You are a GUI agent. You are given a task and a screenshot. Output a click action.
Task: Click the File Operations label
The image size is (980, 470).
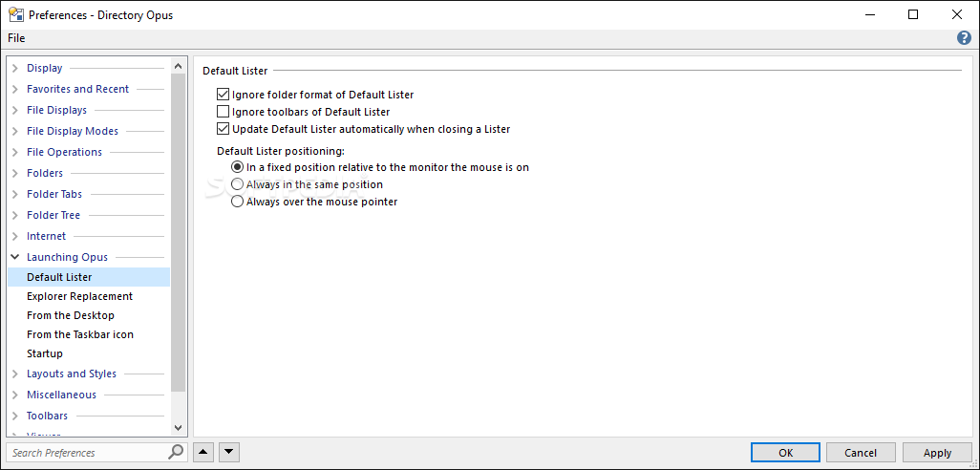pyautogui.click(x=64, y=152)
